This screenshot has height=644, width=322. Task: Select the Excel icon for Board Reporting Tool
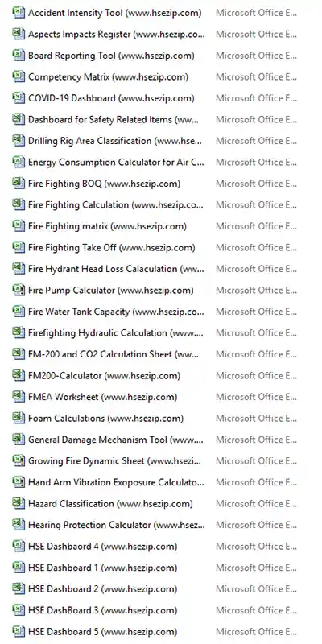(19, 56)
